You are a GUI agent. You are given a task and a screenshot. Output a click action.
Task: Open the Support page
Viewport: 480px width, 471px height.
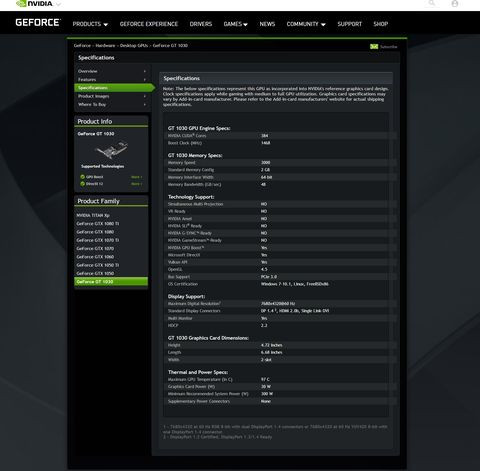point(349,24)
